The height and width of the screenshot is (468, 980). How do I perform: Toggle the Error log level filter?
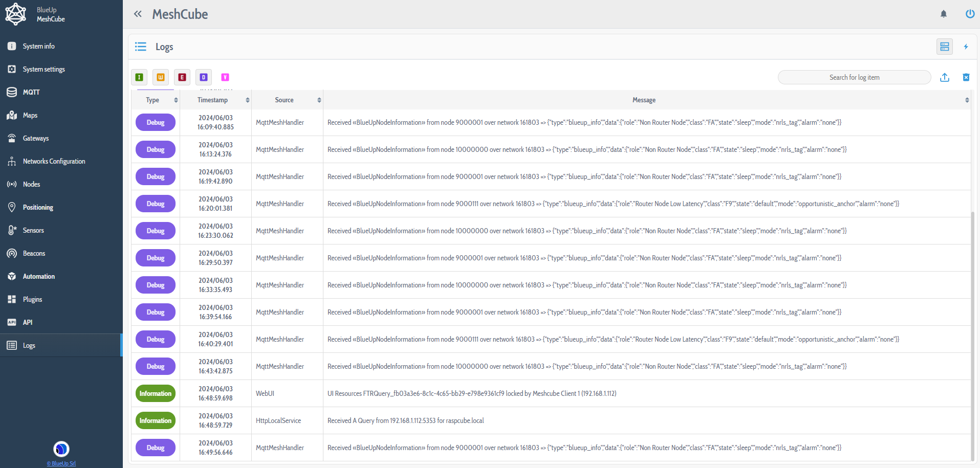coord(182,77)
